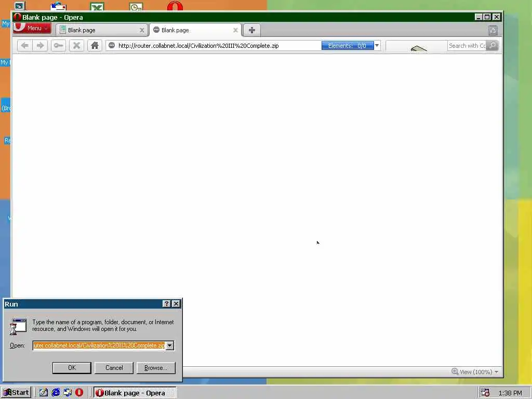Open the Opera Menu button
The image size is (532, 399).
[32, 28]
